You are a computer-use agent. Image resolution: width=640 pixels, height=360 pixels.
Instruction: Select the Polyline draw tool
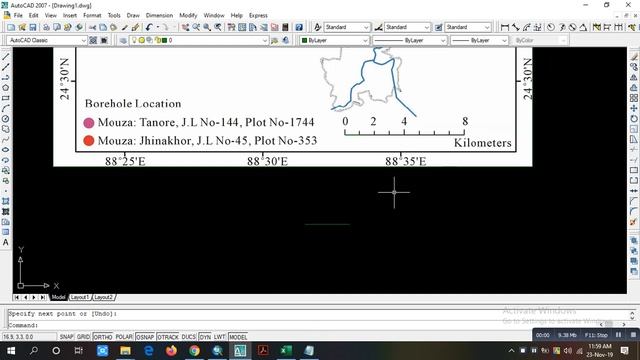coord(6,77)
